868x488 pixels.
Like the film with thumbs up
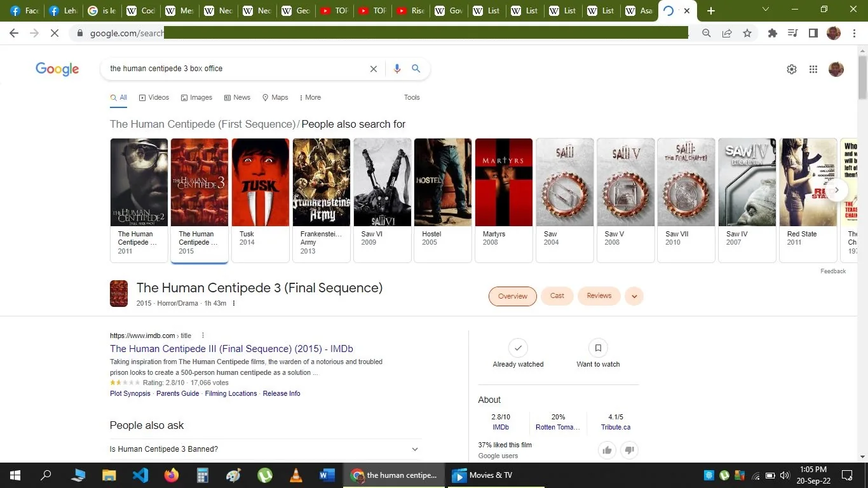coord(607,451)
